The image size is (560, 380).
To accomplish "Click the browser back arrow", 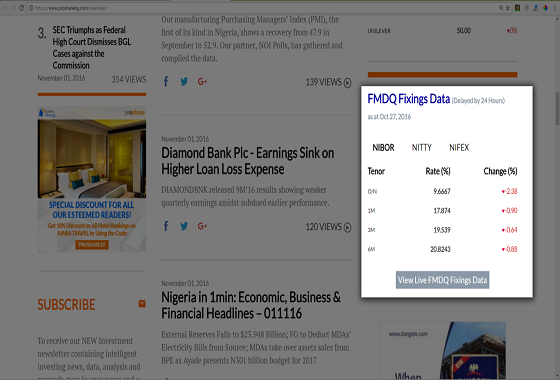I will tap(5, 8).
